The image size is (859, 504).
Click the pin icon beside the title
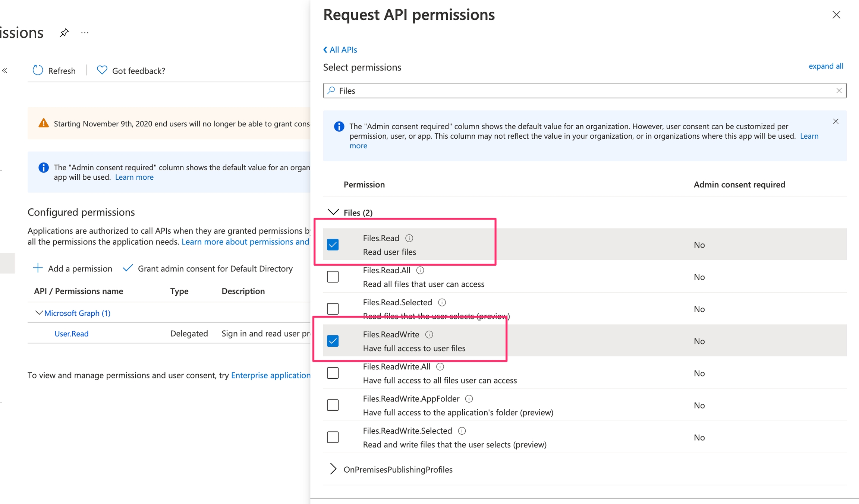coord(64,33)
